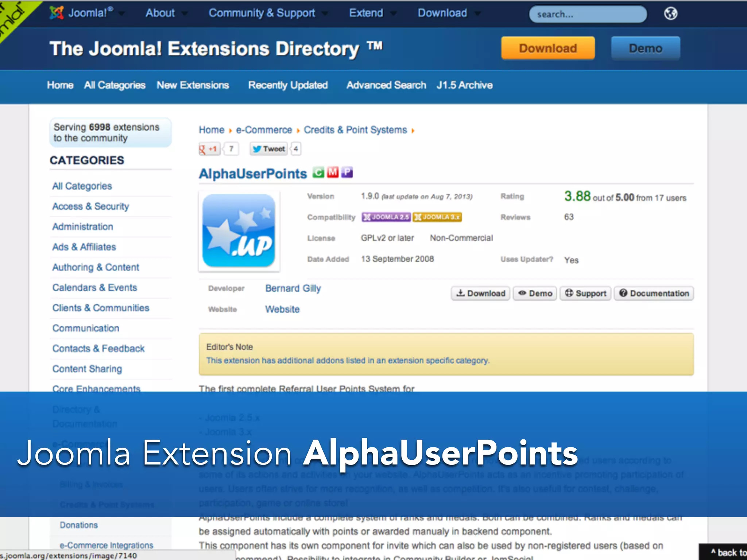Image resolution: width=747 pixels, height=560 pixels.
Task: Click the purple P plugin badge
Action: (347, 172)
